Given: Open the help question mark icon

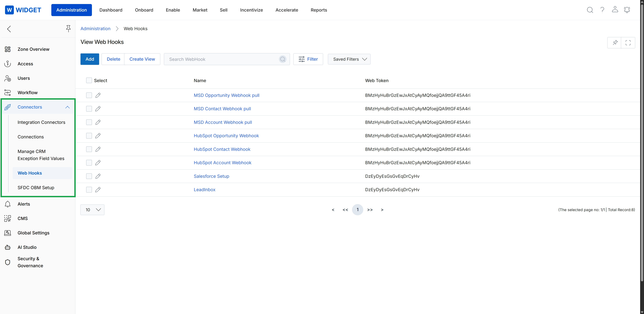Looking at the screenshot, I should coord(602,10).
